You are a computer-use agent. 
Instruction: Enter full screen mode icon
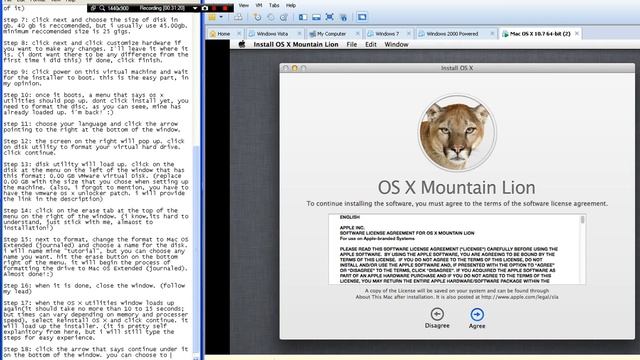click(330, 17)
